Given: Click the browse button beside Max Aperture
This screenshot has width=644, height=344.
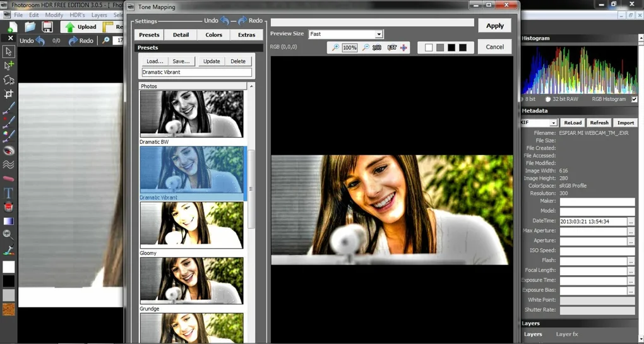Looking at the screenshot, I should 631,232.
